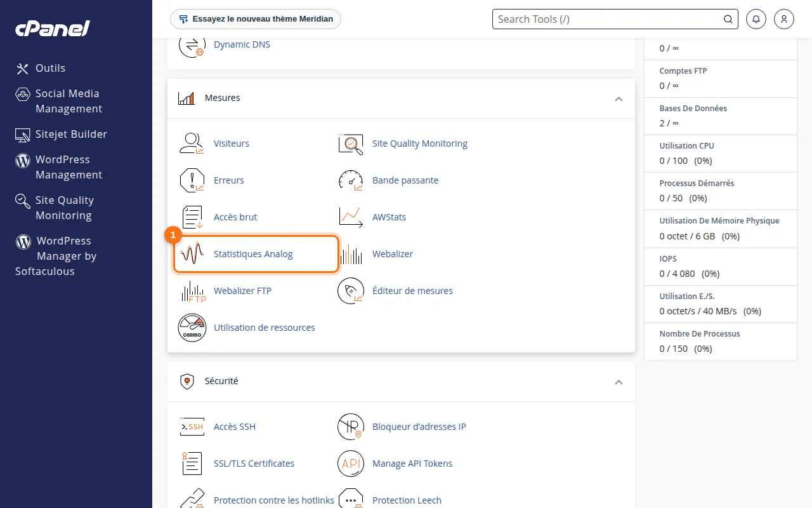Open the Bande passante icon

[x=350, y=180]
